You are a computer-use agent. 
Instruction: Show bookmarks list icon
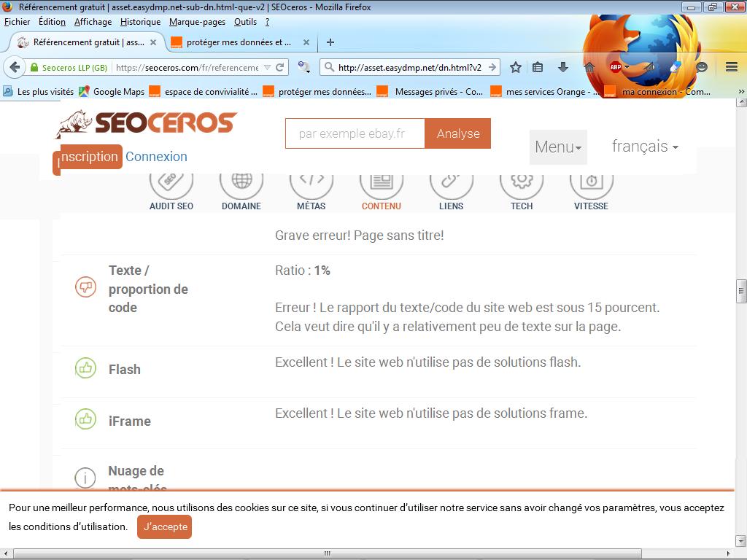point(538,68)
